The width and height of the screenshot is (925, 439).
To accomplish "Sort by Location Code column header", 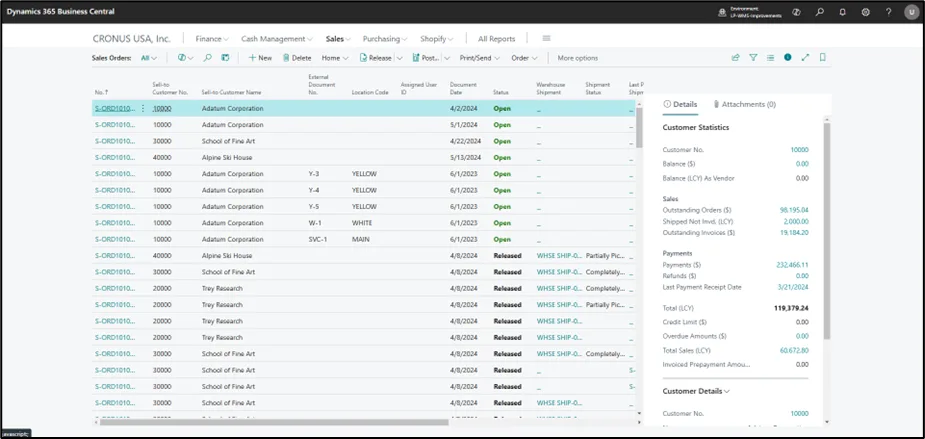I will [370, 93].
